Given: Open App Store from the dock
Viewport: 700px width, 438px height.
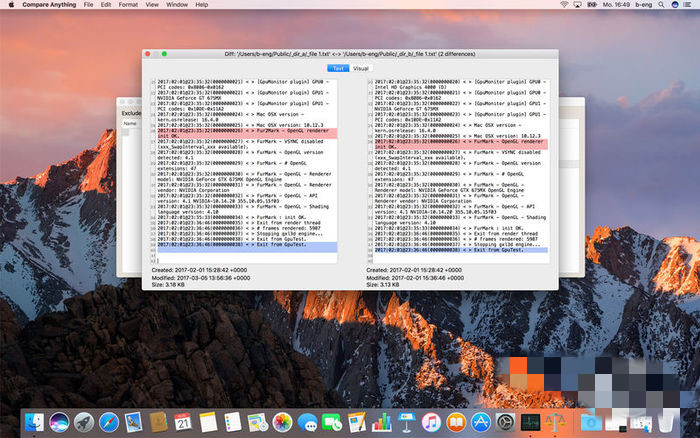Looking at the screenshot, I should pos(481,423).
